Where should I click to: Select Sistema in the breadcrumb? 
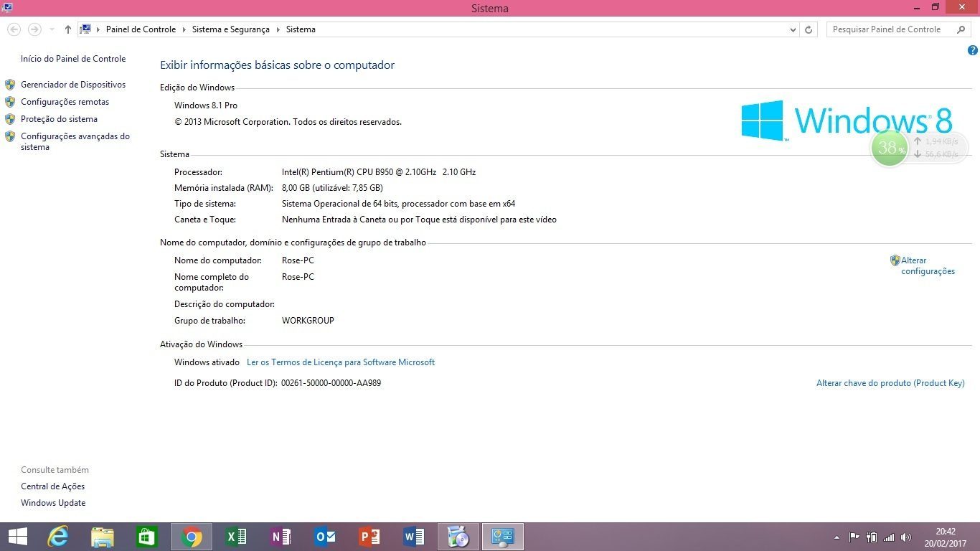pos(301,29)
